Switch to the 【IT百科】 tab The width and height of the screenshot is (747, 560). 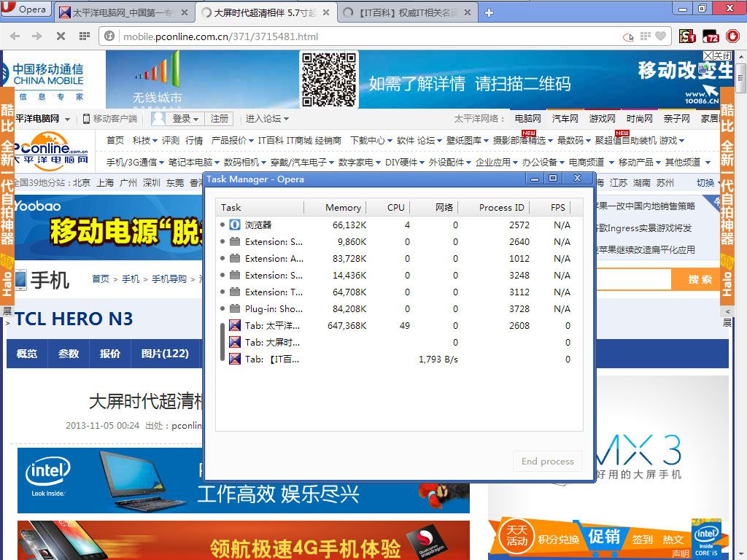point(408,13)
